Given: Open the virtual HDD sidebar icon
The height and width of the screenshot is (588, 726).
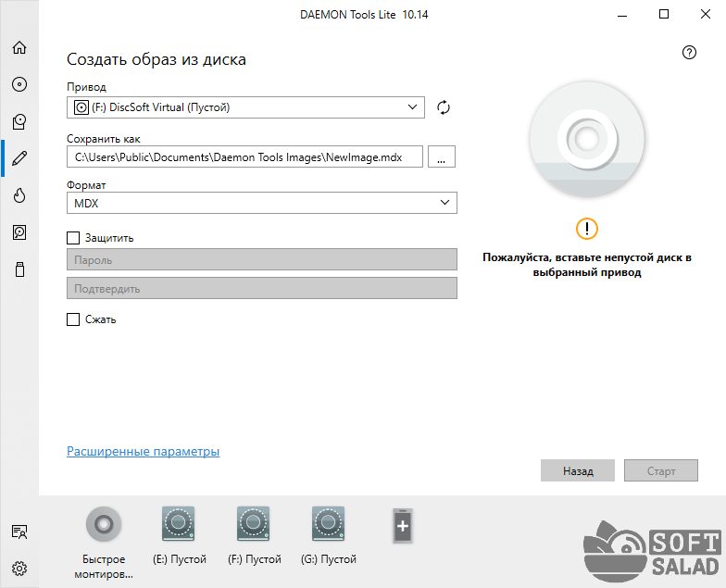Looking at the screenshot, I should 19,231.
